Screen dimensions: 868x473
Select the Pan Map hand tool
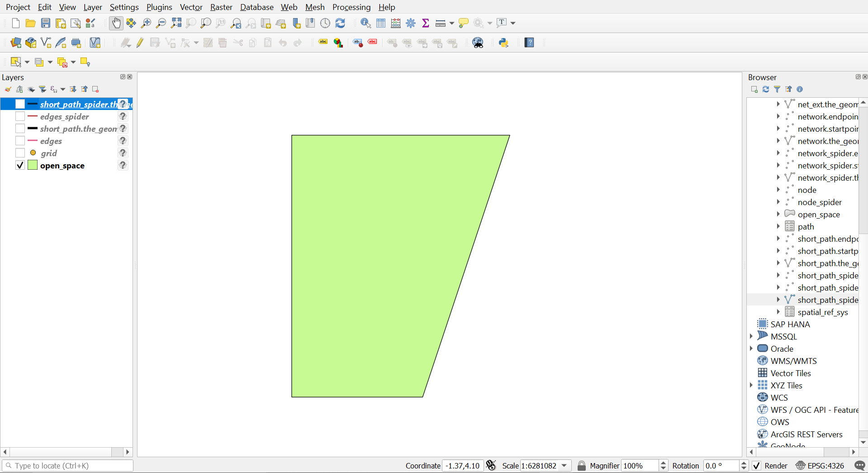pos(116,23)
